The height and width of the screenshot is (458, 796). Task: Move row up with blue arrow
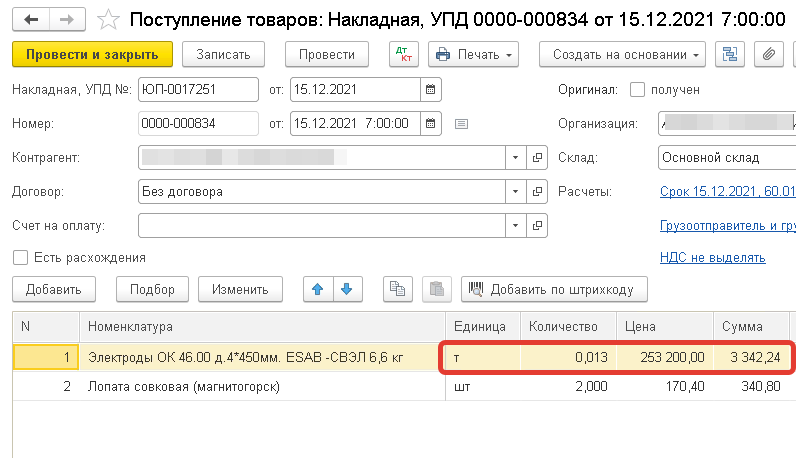(x=318, y=289)
